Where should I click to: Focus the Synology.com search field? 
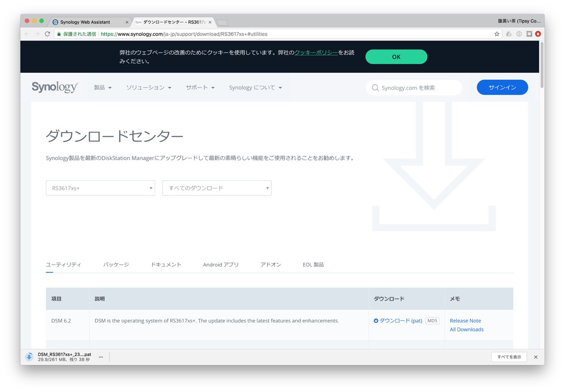[x=414, y=88]
